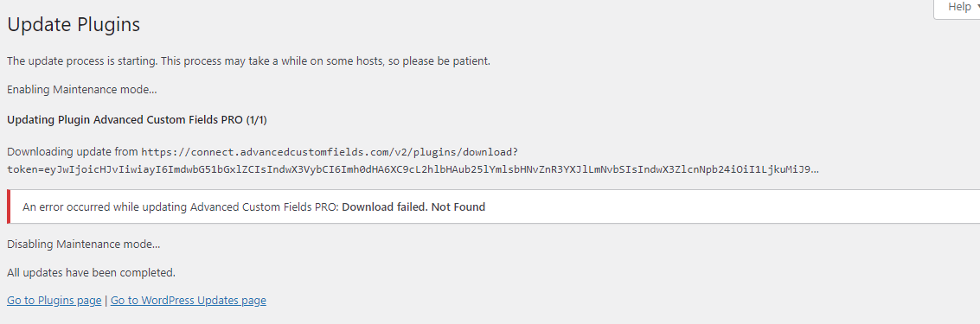Click 'All updates have been completed.' message
The image size is (980, 324).
[91, 273]
